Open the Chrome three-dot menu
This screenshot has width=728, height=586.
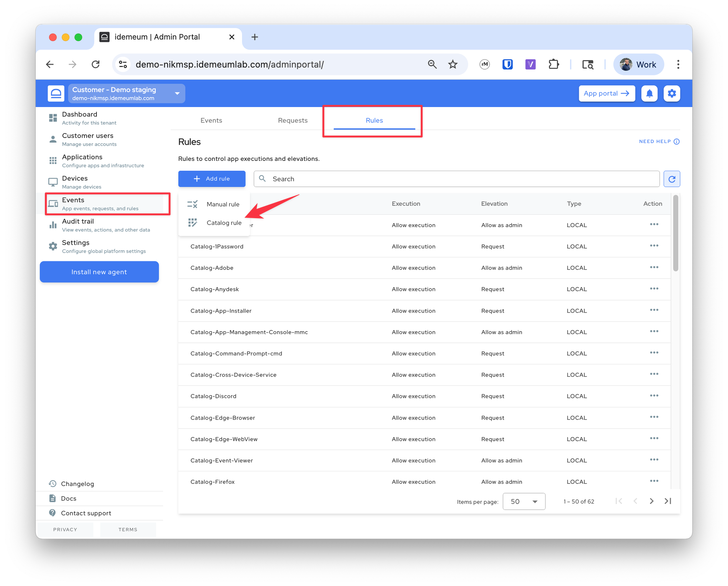[x=678, y=64]
